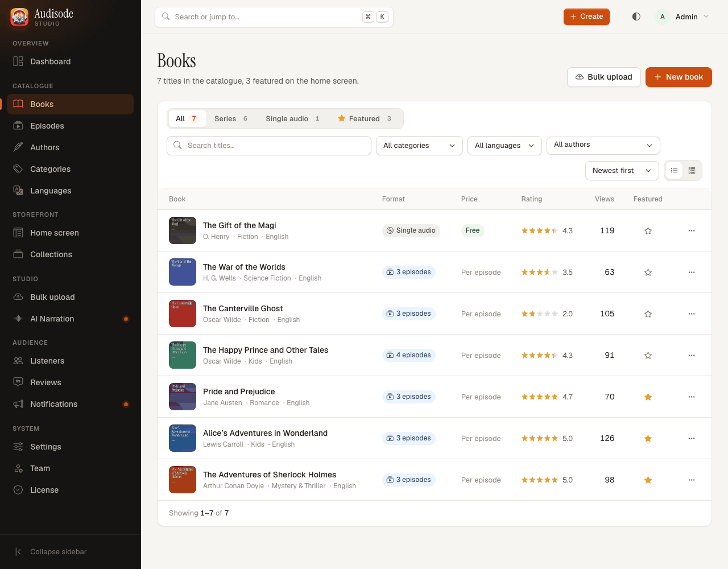Click the Audisode Studio logo
The height and width of the screenshot is (569, 728).
(42, 17)
